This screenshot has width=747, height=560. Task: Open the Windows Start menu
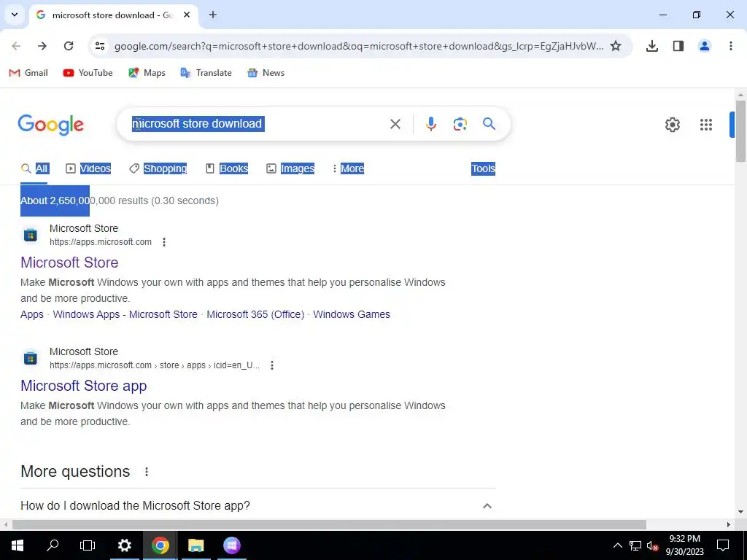point(18,545)
